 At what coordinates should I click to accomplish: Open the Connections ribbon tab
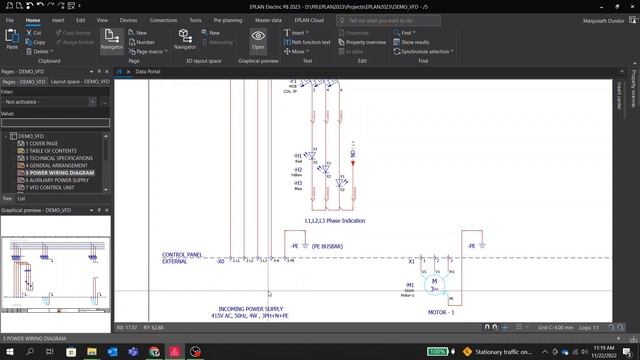(163, 20)
